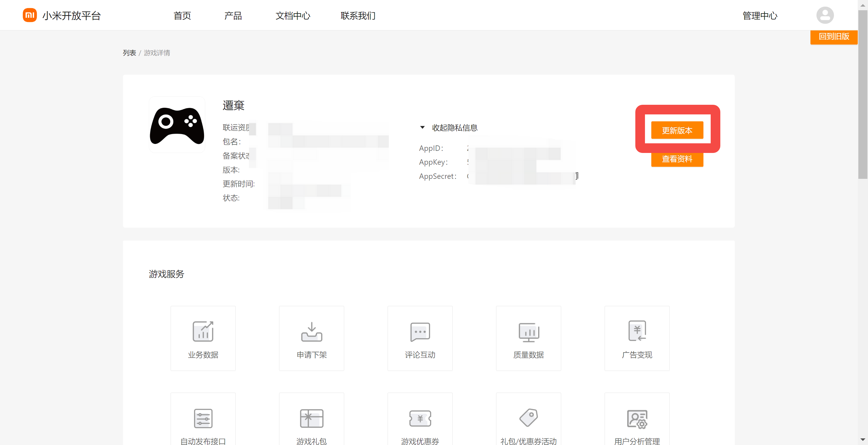The height and width of the screenshot is (445, 868).
Task: Click the AppKey: label
Action: 433,162
